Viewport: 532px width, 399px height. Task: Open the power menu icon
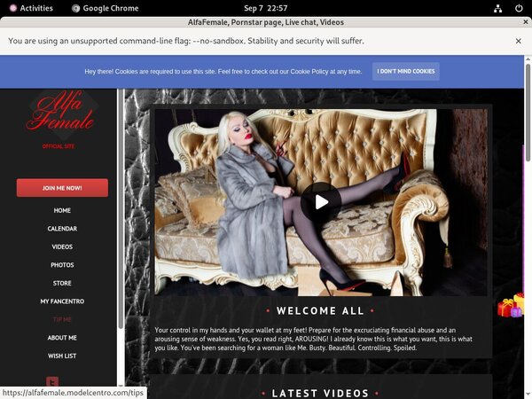pos(519,8)
